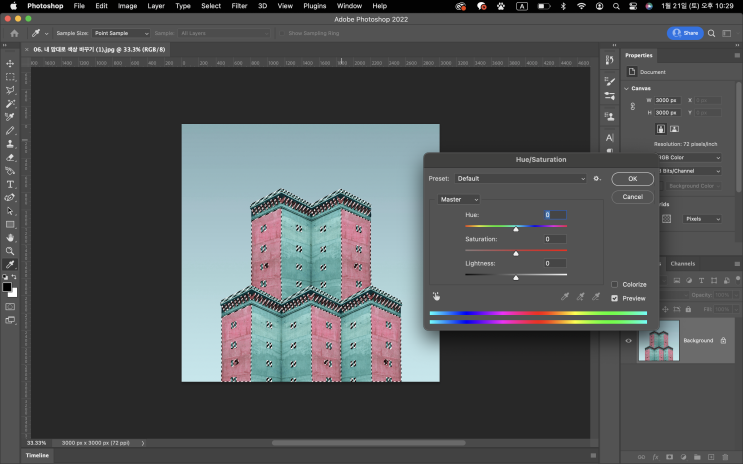Hide the Background layer visibility eye
Viewport: 743px width, 464px height.
pyautogui.click(x=629, y=340)
